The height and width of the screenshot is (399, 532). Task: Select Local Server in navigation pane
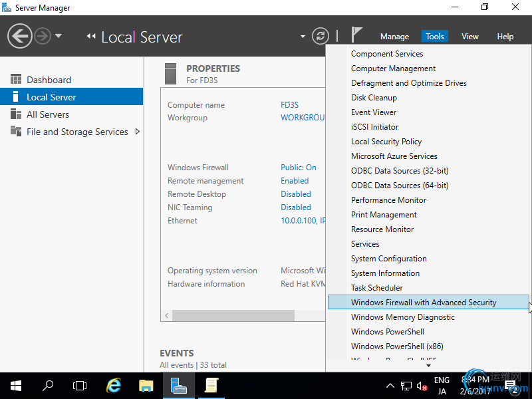[x=72, y=96]
